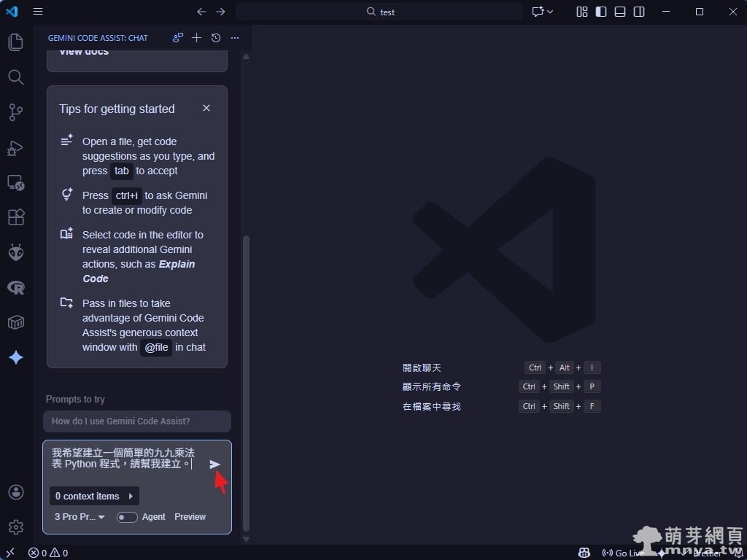Start a new chat with plus icon
The image size is (747, 560).
[x=197, y=38]
